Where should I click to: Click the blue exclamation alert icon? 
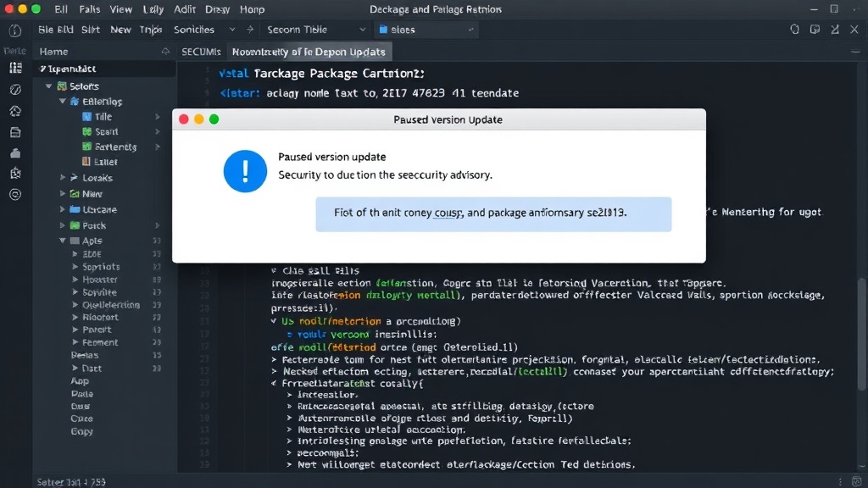coord(245,171)
